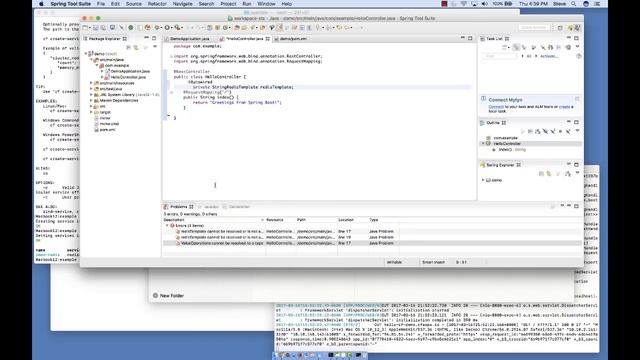Click the Save icon in main toolbar
Viewport: 640px width, 360px height.
96,28
